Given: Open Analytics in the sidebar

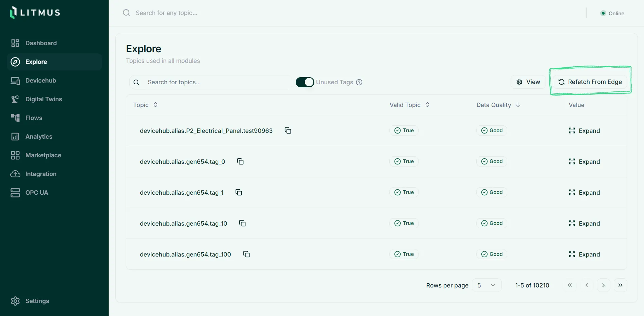Looking at the screenshot, I should pyautogui.click(x=54, y=137).
